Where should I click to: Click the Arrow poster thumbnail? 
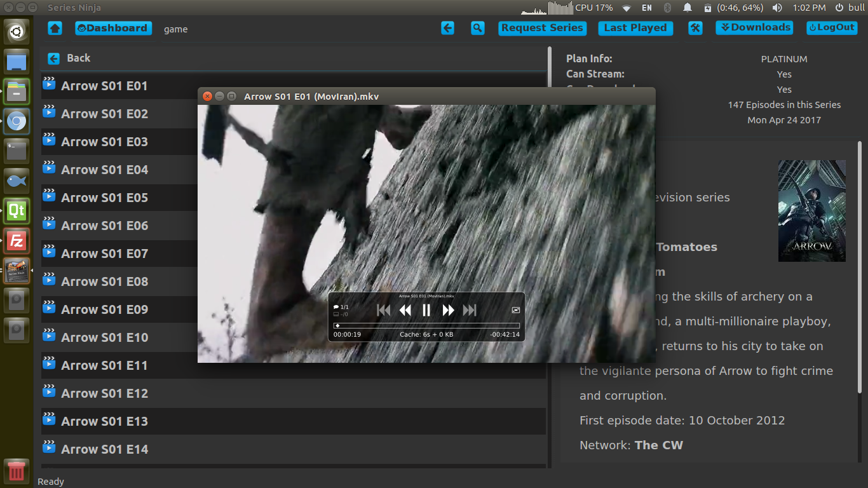[x=812, y=211]
